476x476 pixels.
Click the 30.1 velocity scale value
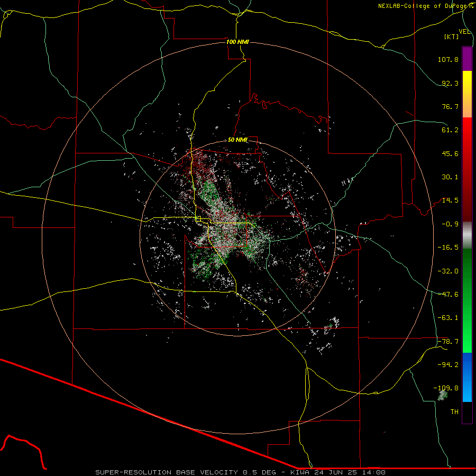[x=450, y=177]
